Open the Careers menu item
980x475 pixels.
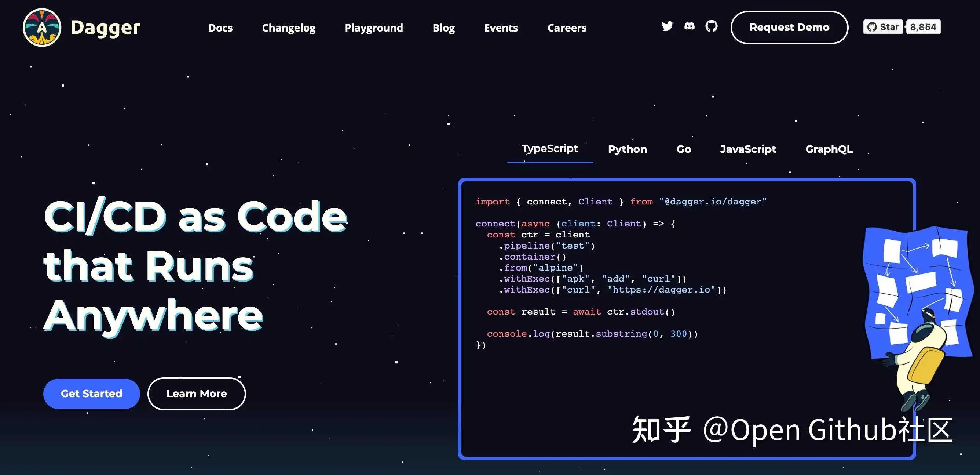point(567,28)
